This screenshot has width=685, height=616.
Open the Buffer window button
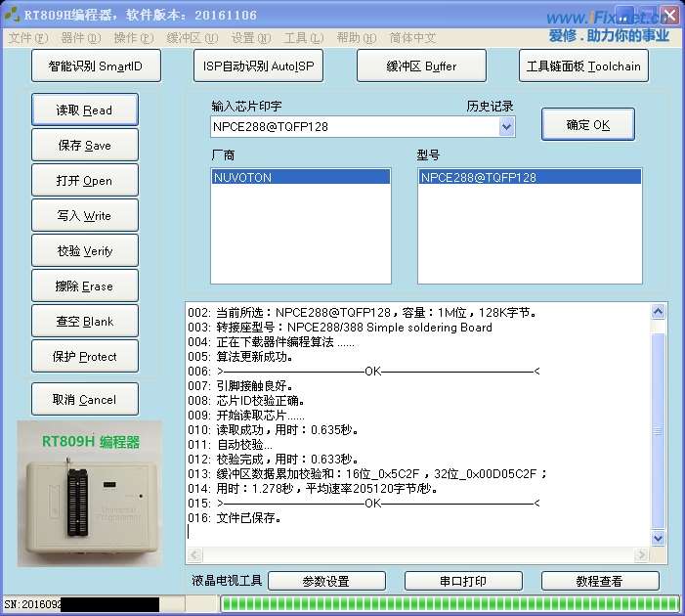pyautogui.click(x=421, y=66)
